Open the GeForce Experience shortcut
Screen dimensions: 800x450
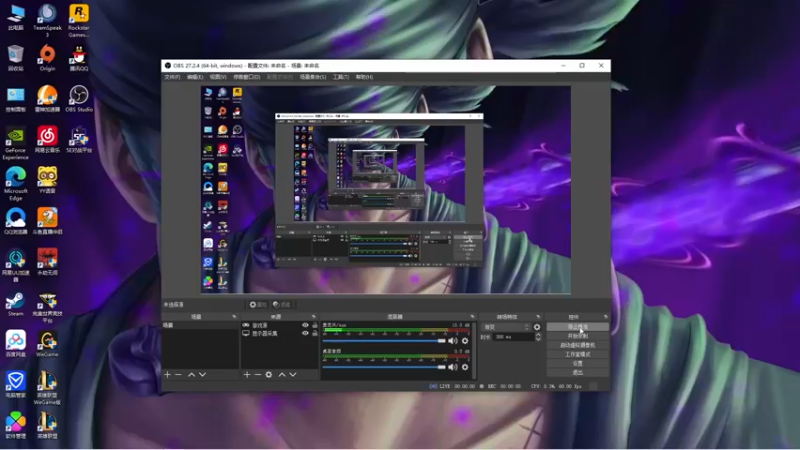click(x=15, y=143)
